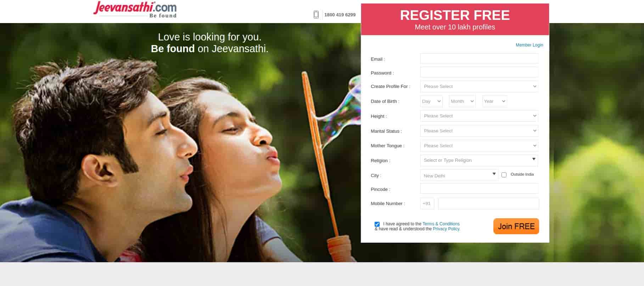This screenshot has width=644, height=286.
Task: Toggle the Outside India checkbox
Action: click(x=504, y=175)
